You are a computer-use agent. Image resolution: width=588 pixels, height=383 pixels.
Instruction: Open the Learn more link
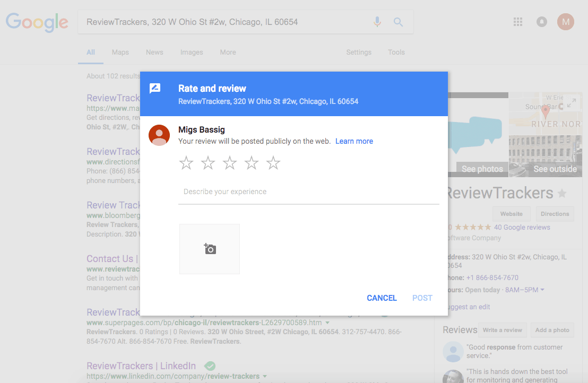pos(354,141)
